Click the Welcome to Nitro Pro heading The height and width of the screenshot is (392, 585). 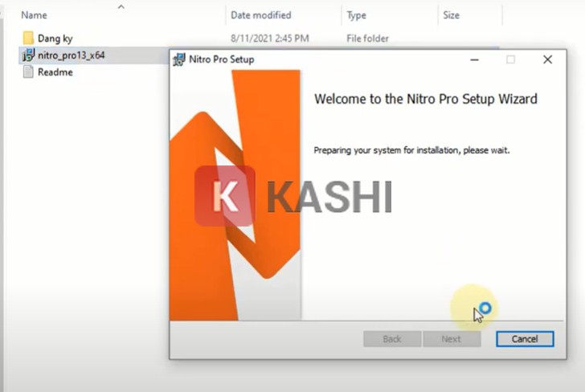[425, 100]
